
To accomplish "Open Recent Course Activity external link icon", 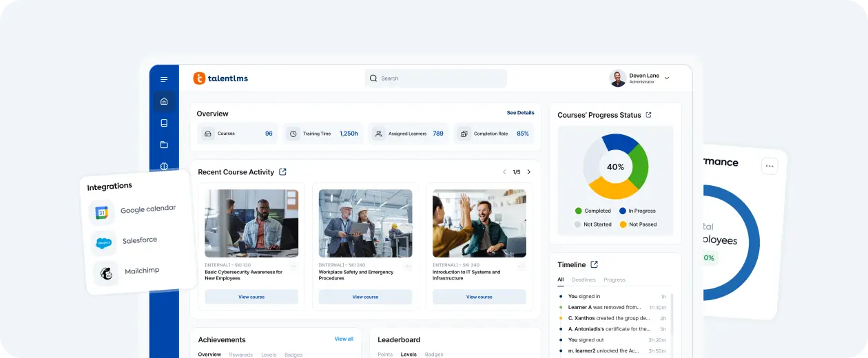I will point(282,172).
